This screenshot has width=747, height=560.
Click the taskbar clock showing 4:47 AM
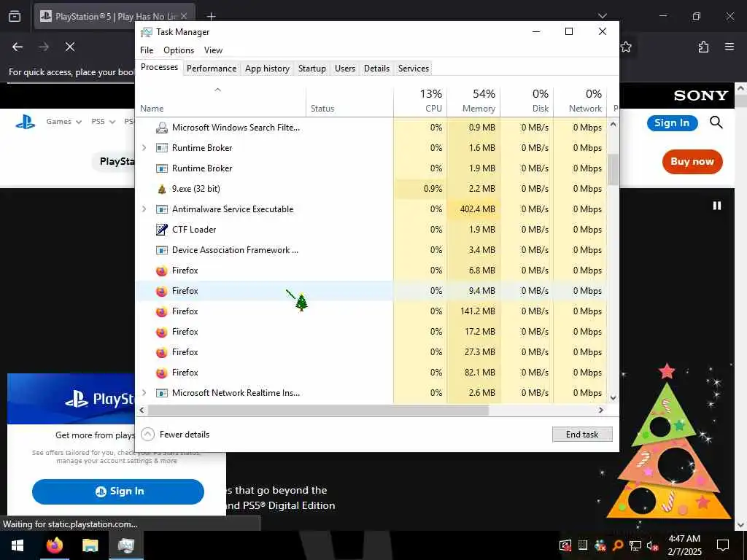(684, 545)
